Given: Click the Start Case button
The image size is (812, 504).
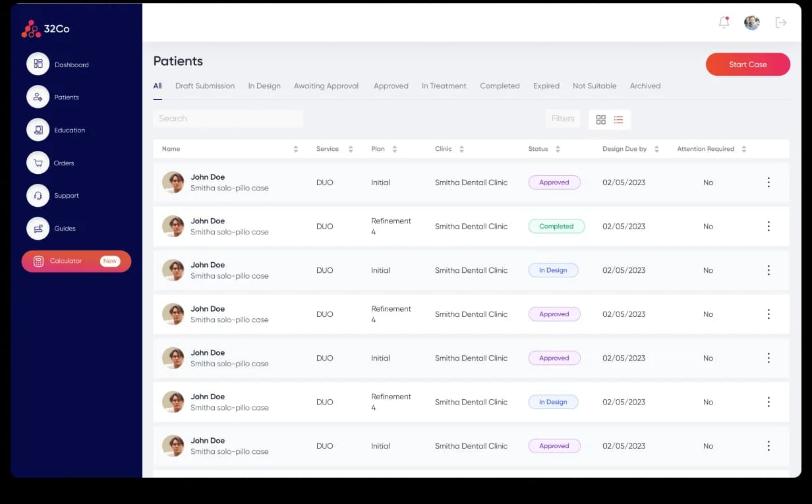Looking at the screenshot, I should [748, 65].
